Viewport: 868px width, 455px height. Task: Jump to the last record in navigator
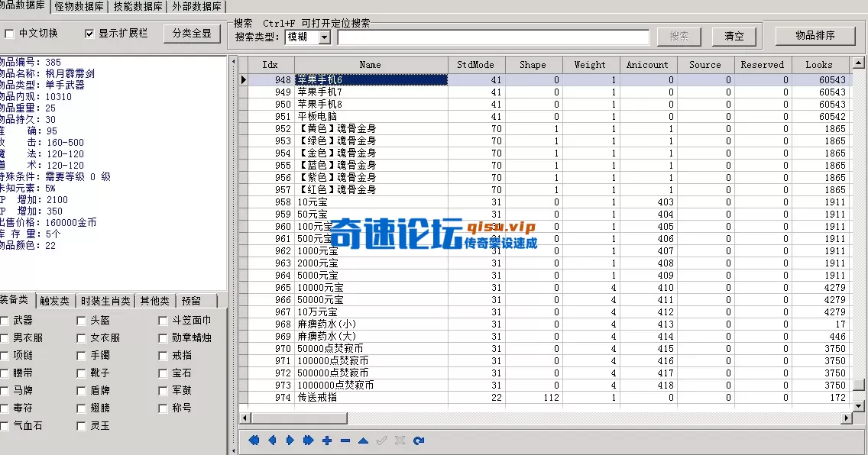pyautogui.click(x=309, y=440)
